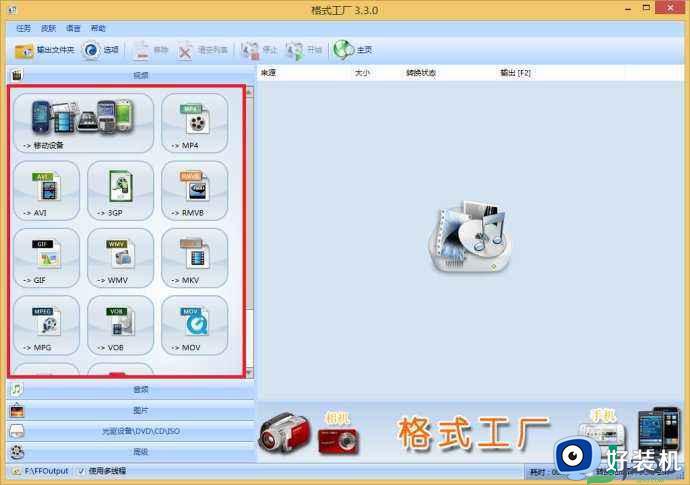This screenshot has width=690, height=485.
Task: Click the Output Folder (输出文件夹) toolbar button
Action: click(45, 49)
